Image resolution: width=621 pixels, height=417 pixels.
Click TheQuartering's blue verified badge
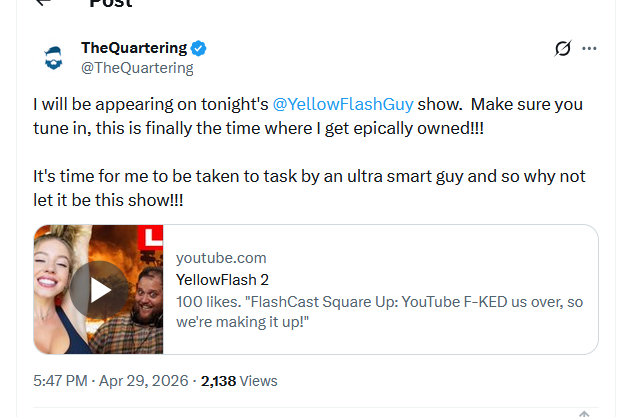198,48
